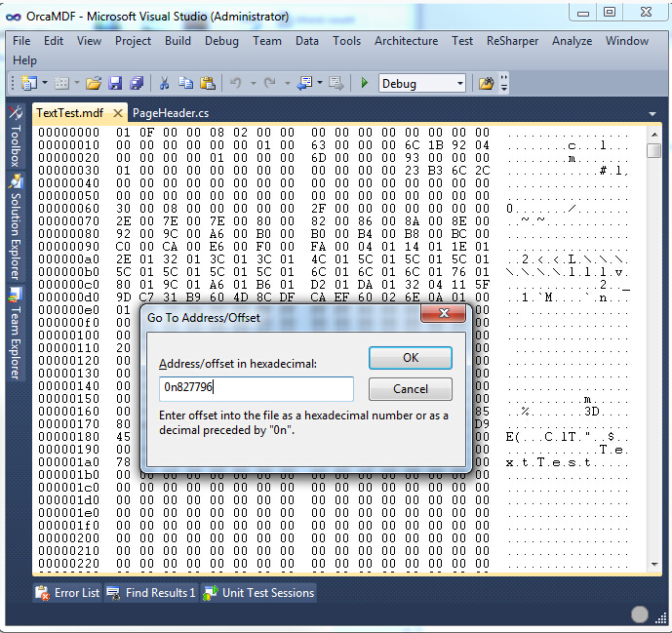Click the vertical scrollbar thumb
Image resolution: width=672 pixels, height=633 pixels.
654,151
